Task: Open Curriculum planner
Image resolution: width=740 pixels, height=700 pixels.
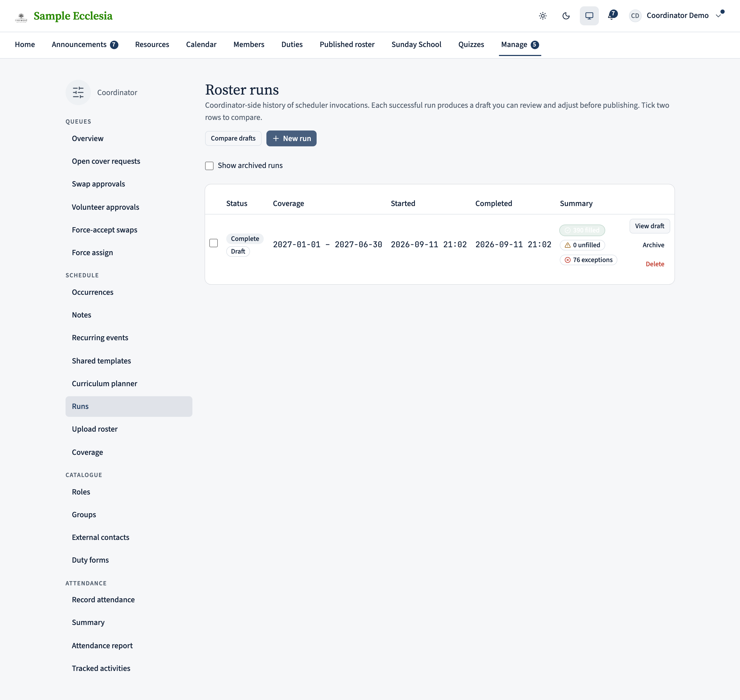Action: (x=129, y=384)
